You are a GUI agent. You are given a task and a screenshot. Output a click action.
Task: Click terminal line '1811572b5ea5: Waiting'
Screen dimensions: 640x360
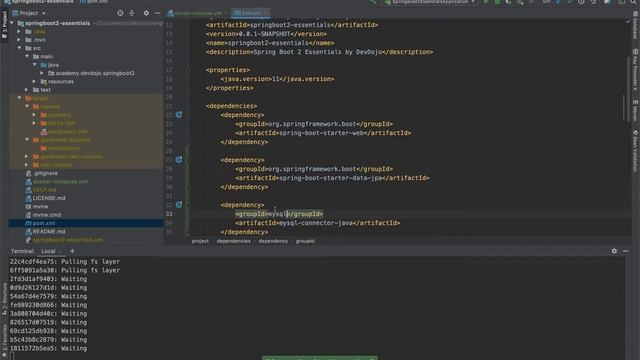(49, 348)
